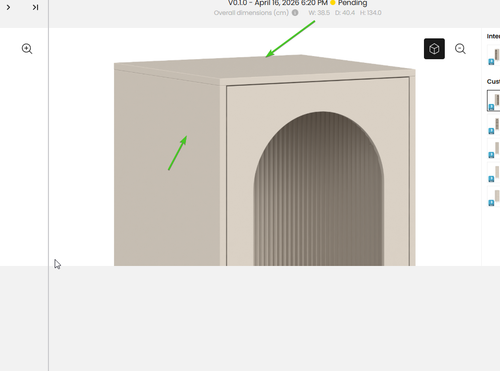This screenshot has height=371, width=500.
Task: Toggle the black 3D cube view button
Action: (x=434, y=49)
